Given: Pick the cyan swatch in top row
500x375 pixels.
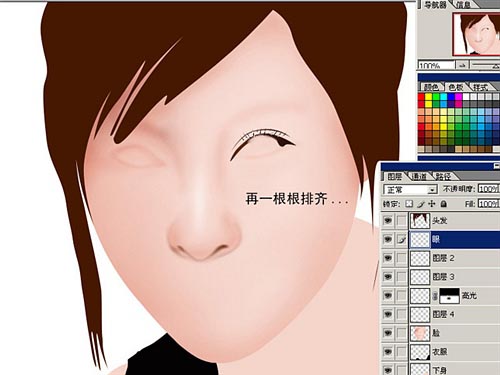Looking at the screenshot, I should 444,97.
